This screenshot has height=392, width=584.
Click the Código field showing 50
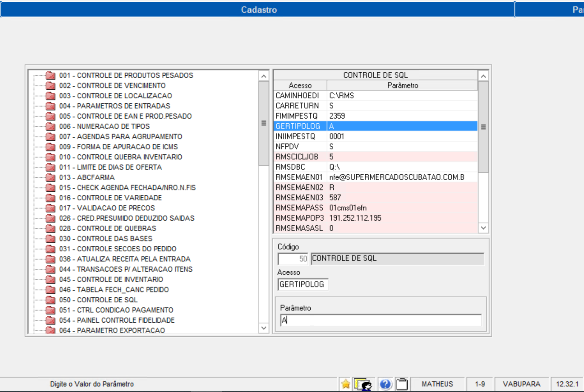[x=293, y=259]
